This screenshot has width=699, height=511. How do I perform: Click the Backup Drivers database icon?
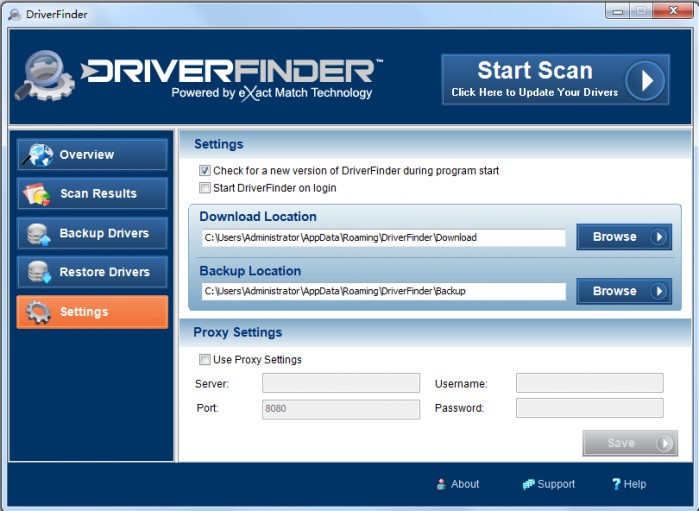[x=38, y=234]
